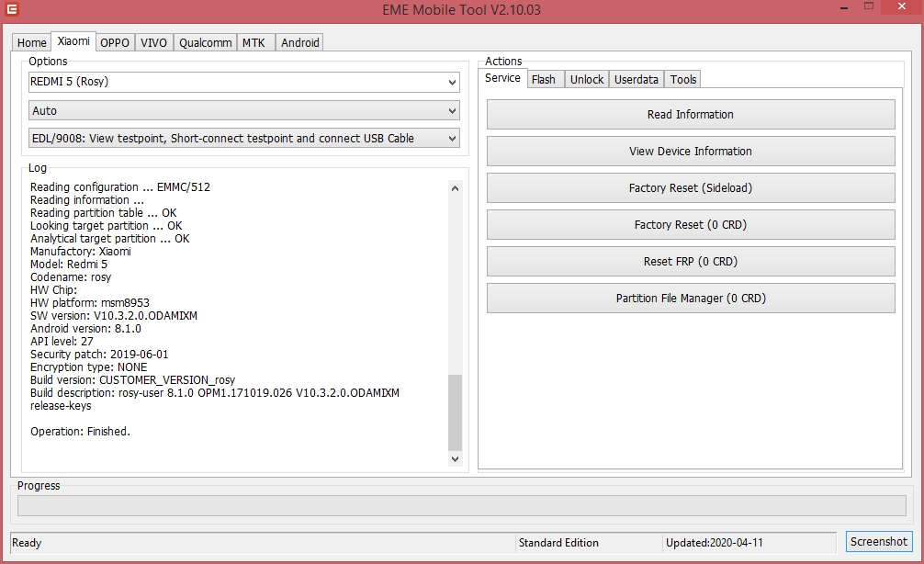Click 'Security patch: 2019-06-01' log line
This screenshot has width=924, height=564.
99,355
